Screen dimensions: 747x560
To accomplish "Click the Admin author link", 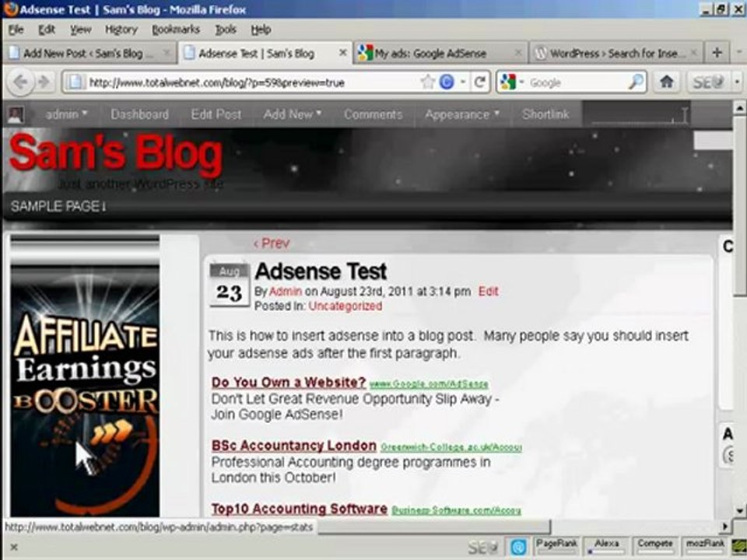I will tap(286, 292).
